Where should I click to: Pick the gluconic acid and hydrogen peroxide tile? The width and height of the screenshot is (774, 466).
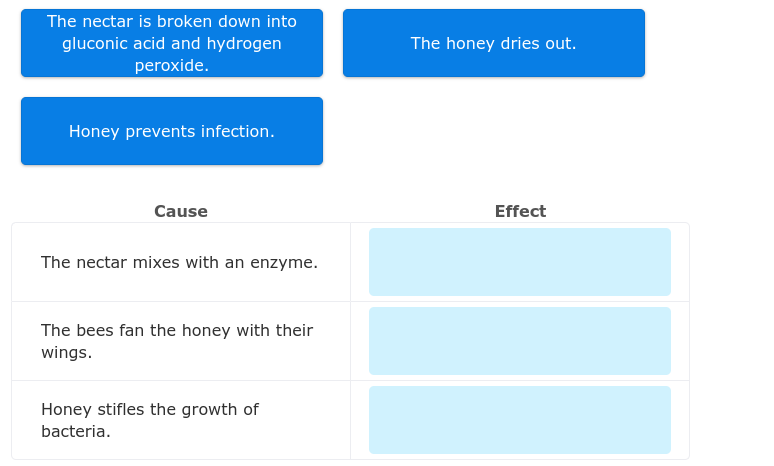coord(171,43)
